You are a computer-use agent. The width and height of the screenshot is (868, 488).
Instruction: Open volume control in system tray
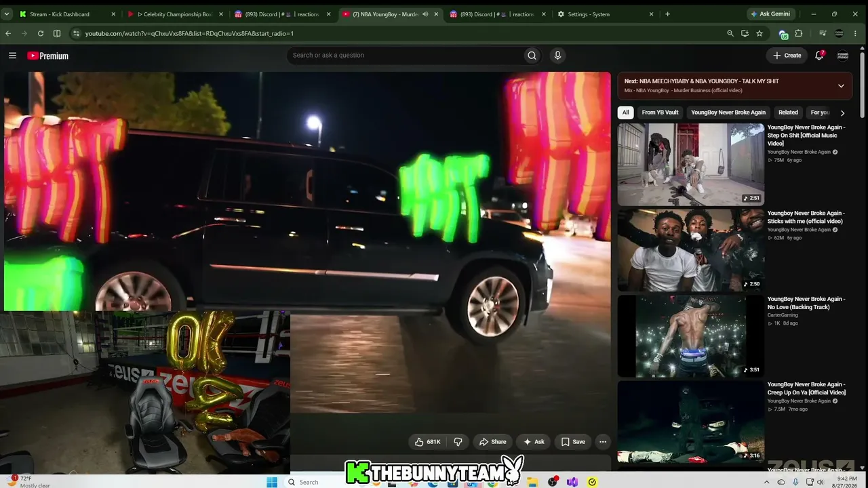tap(821, 482)
